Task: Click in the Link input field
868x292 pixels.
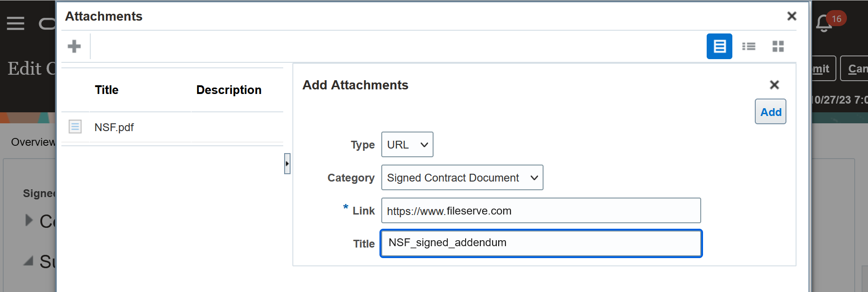Action: (x=541, y=210)
